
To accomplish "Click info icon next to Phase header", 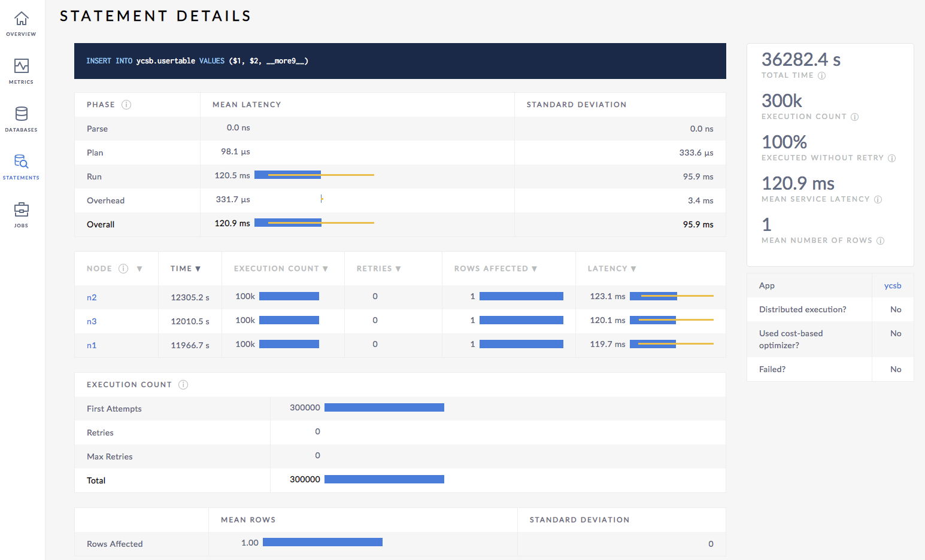I will pos(126,105).
